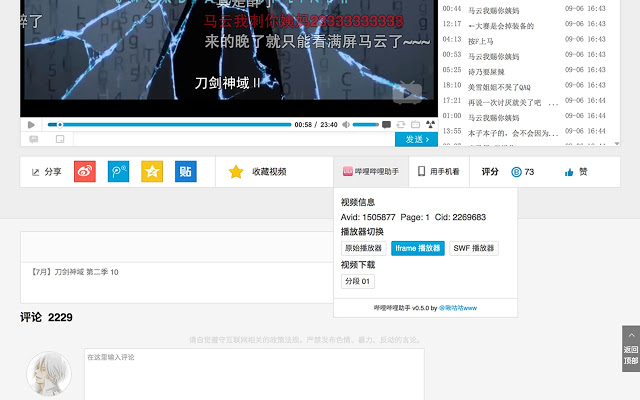640x400 pixels.
Task: Select 原始播放器 player option
Action: click(363, 248)
